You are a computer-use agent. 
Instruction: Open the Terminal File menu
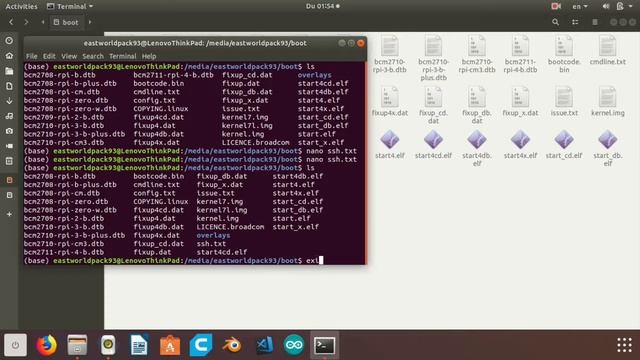click(31, 56)
